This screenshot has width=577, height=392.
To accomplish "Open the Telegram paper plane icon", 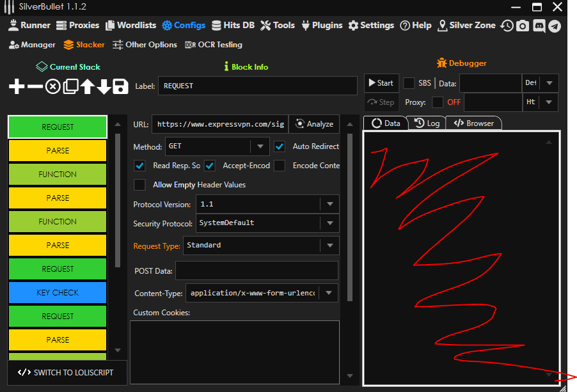I will coord(555,26).
